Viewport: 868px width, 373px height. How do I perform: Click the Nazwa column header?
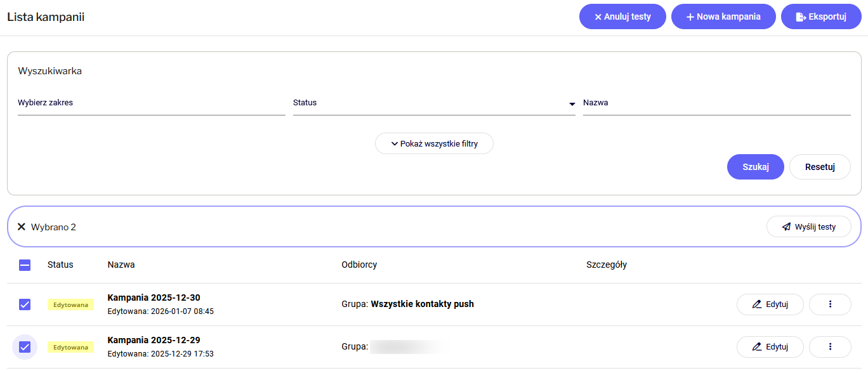121,265
